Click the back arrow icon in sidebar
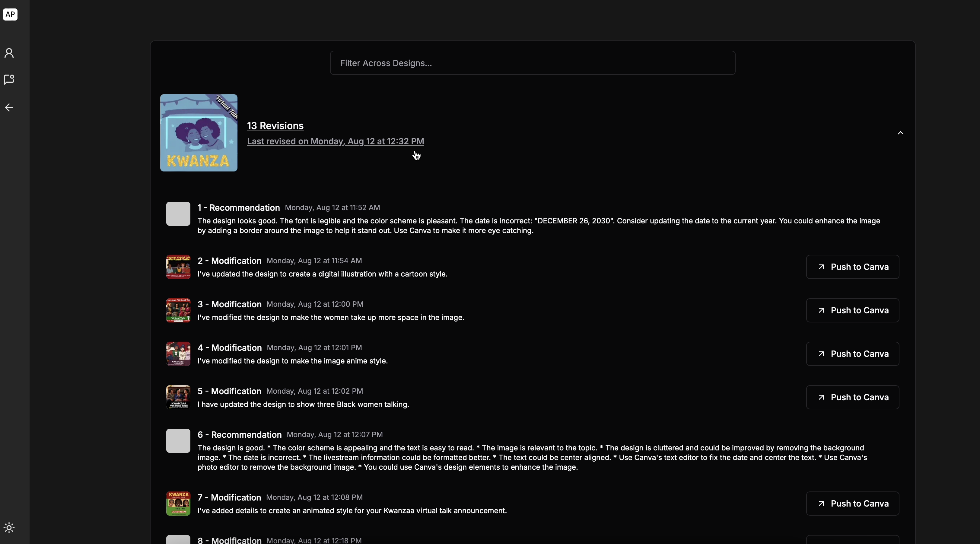 coord(10,108)
